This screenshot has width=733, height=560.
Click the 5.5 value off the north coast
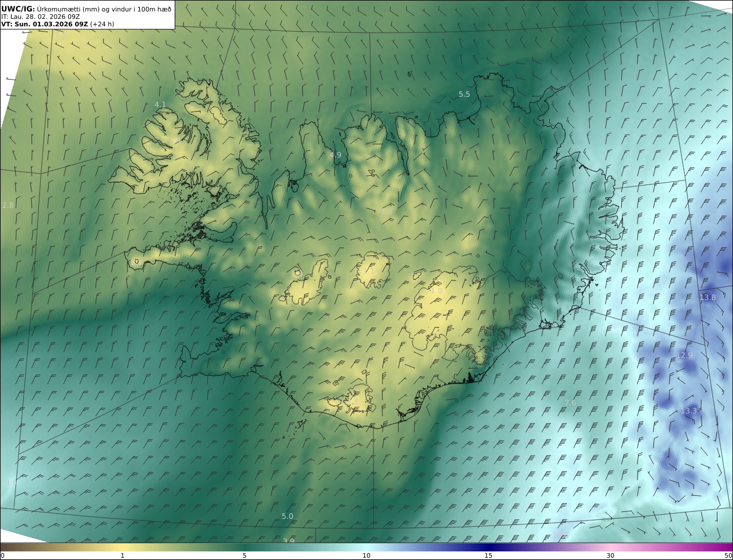pos(464,94)
